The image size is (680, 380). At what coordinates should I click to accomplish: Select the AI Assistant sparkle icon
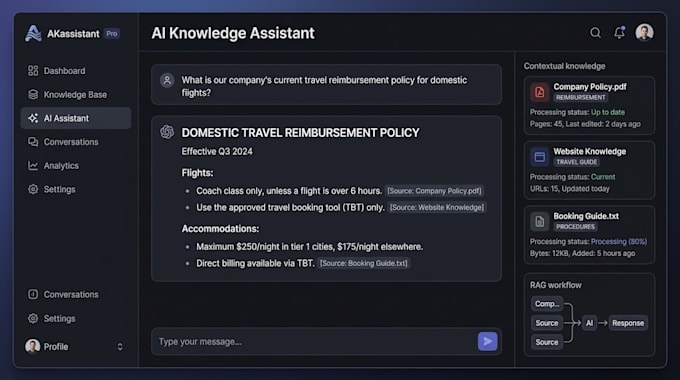(33, 118)
